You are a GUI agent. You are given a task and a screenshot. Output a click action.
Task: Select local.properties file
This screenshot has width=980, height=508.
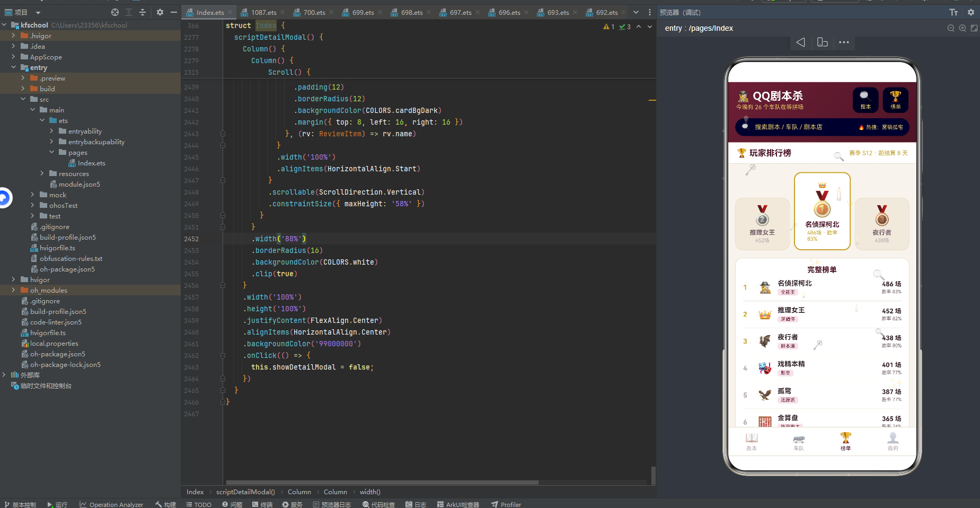coord(50,344)
